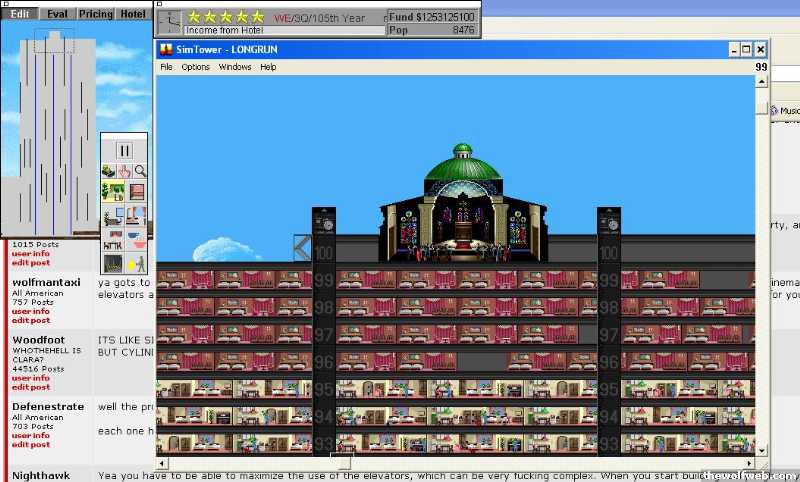The image size is (800, 482).
Task: Choose the floor build tool
Action: tap(136, 191)
